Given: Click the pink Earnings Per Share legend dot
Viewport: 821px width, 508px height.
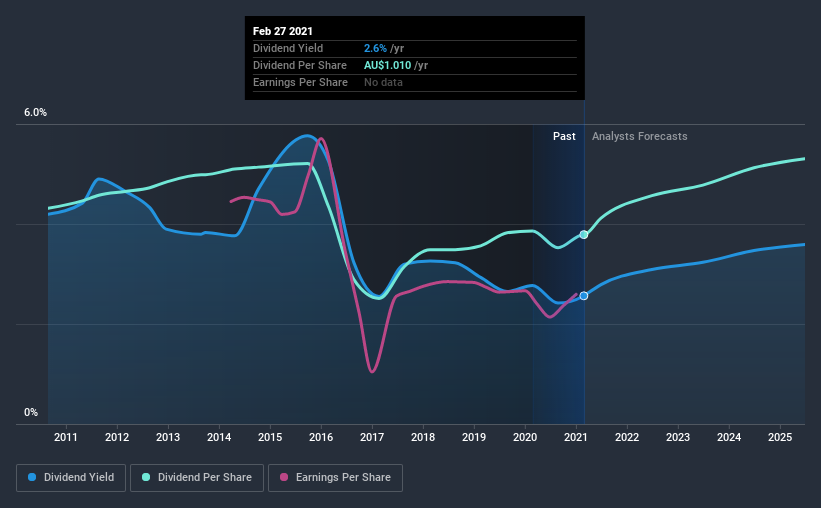Looking at the screenshot, I should [284, 477].
